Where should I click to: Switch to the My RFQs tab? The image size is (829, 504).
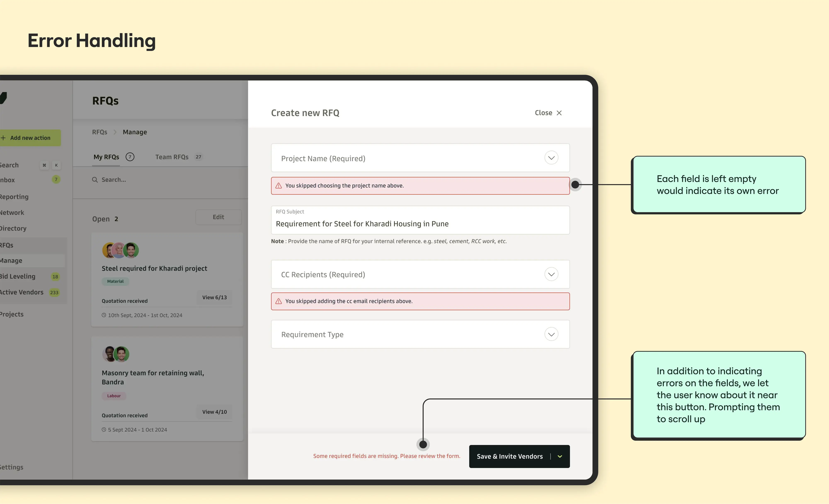pos(106,157)
